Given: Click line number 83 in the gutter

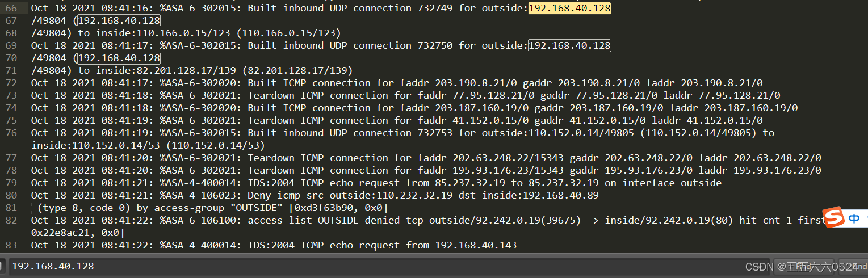Looking at the screenshot, I should [x=11, y=245].
